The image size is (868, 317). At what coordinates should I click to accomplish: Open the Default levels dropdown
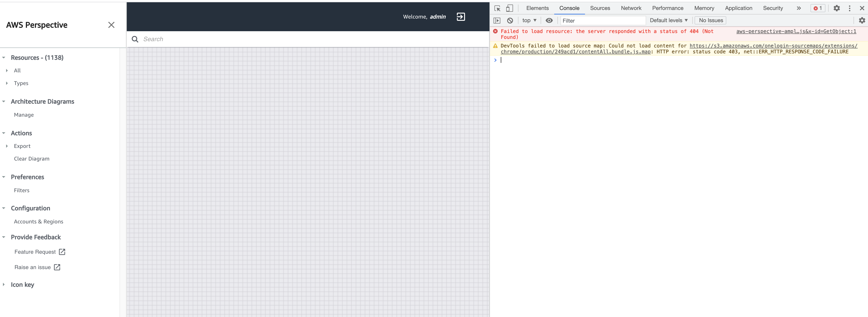point(669,20)
